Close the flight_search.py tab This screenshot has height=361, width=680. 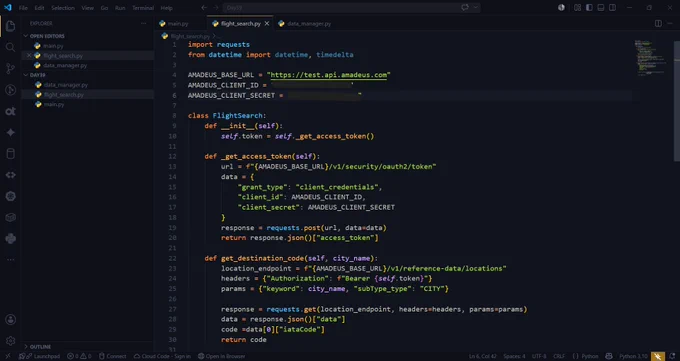267,24
